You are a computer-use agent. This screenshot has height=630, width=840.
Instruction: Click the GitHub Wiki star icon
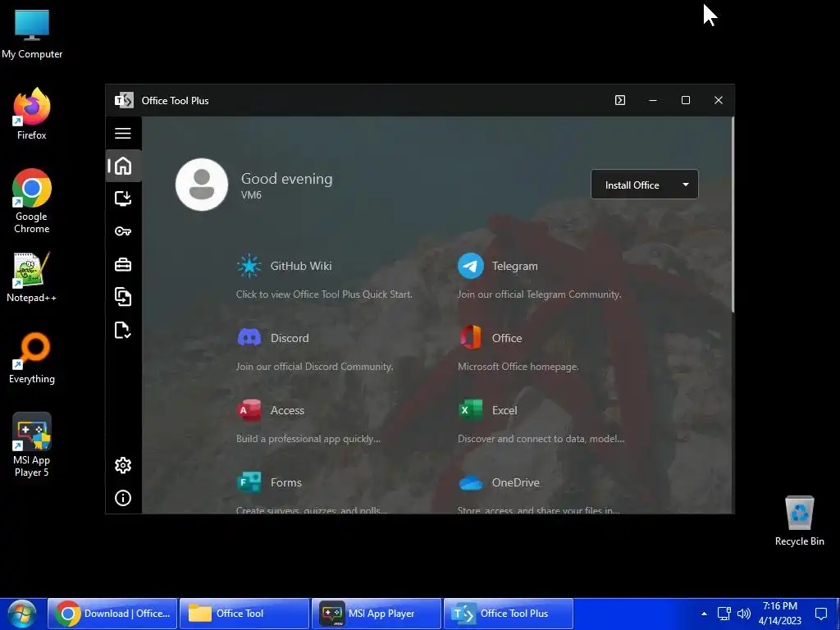pyautogui.click(x=249, y=266)
